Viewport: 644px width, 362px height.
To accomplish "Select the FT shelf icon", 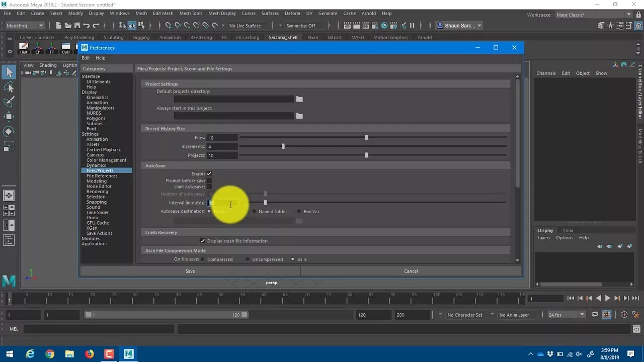I will pyautogui.click(x=52, y=48).
